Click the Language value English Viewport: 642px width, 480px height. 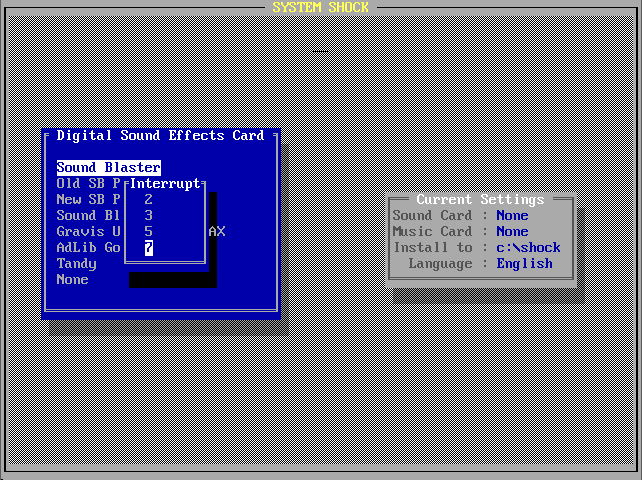[524, 264]
